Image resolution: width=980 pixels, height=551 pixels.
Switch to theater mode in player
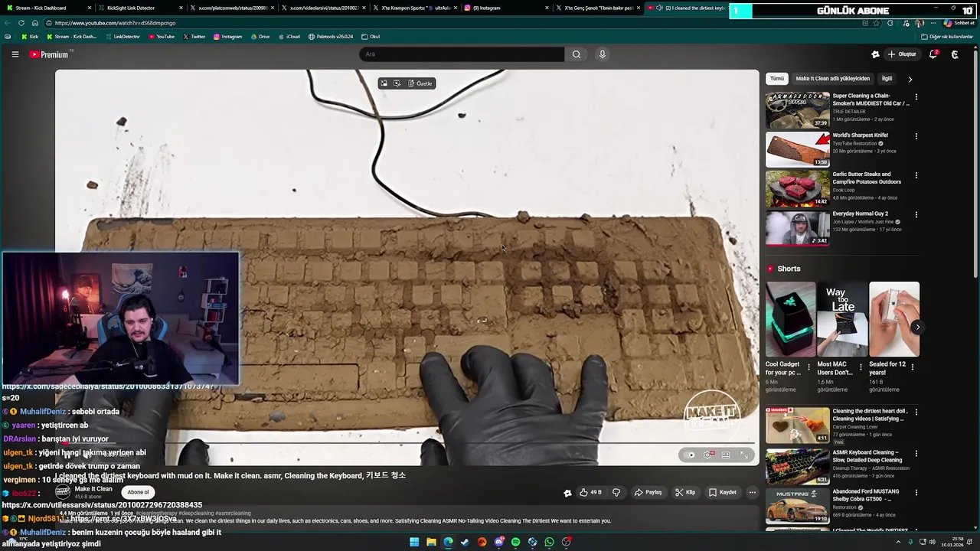[x=726, y=455]
